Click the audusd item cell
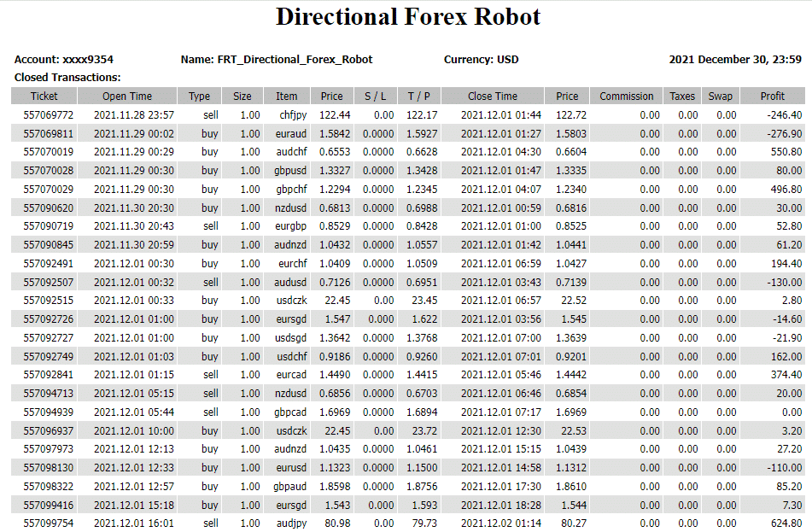Viewport: 812px width, 532px height. [x=290, y=283]
